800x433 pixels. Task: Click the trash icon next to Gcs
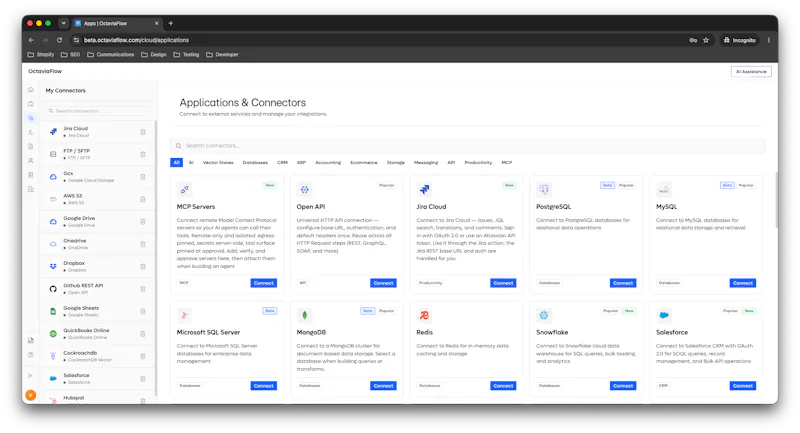pyautogui.click(x=143, y=177)
